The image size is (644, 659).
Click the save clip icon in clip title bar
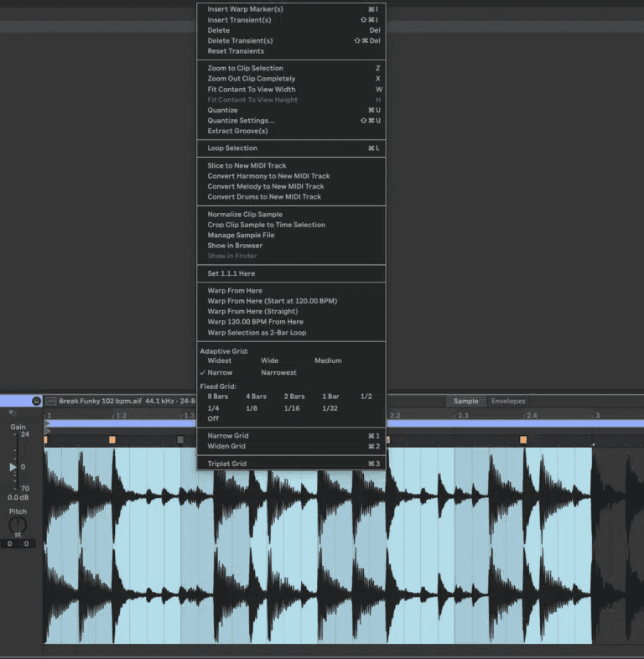[37, 401]
